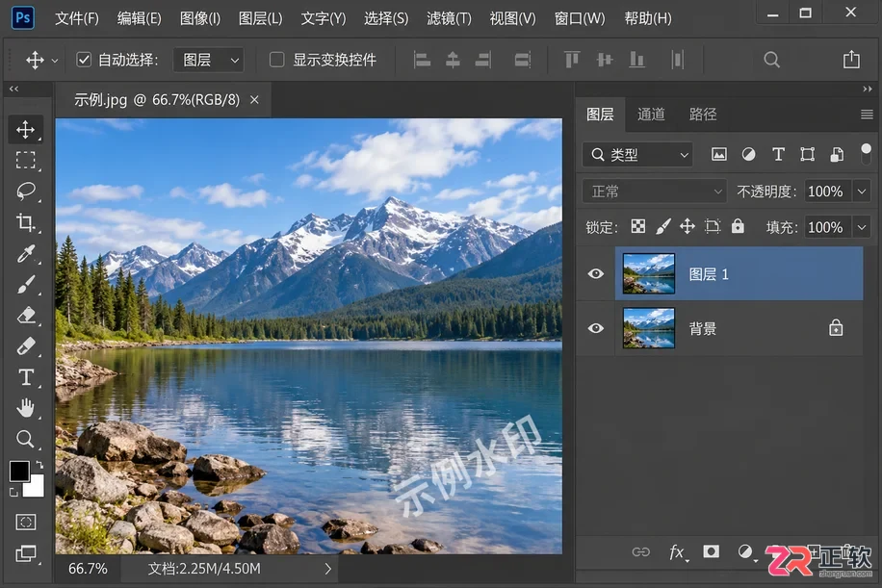
Task: Open Move tool preset picker arrow
Action: pyautogui.click(x=55, y=61)
